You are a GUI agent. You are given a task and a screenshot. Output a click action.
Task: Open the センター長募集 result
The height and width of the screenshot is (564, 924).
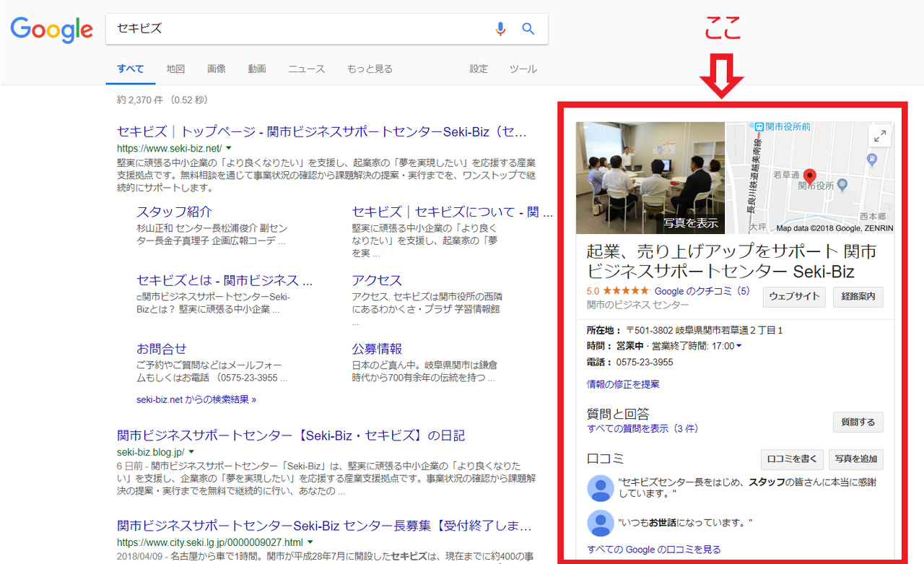point(324,525)
